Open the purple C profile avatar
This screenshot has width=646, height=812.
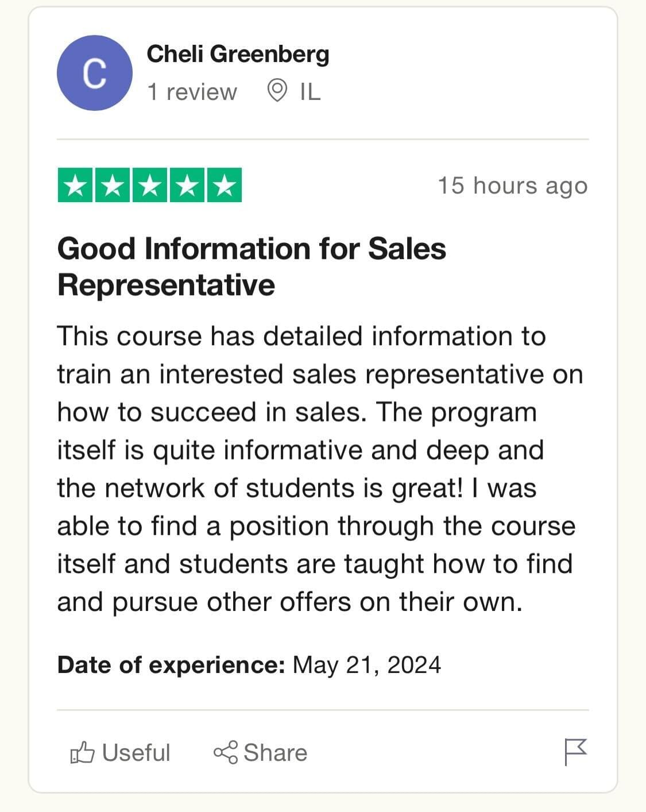tap(95, 73)
